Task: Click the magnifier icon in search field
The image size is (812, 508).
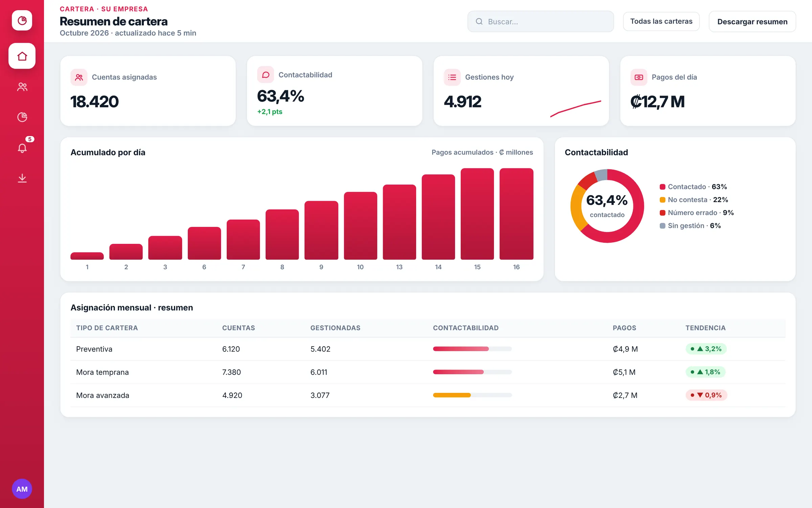Action: [479, 21]
